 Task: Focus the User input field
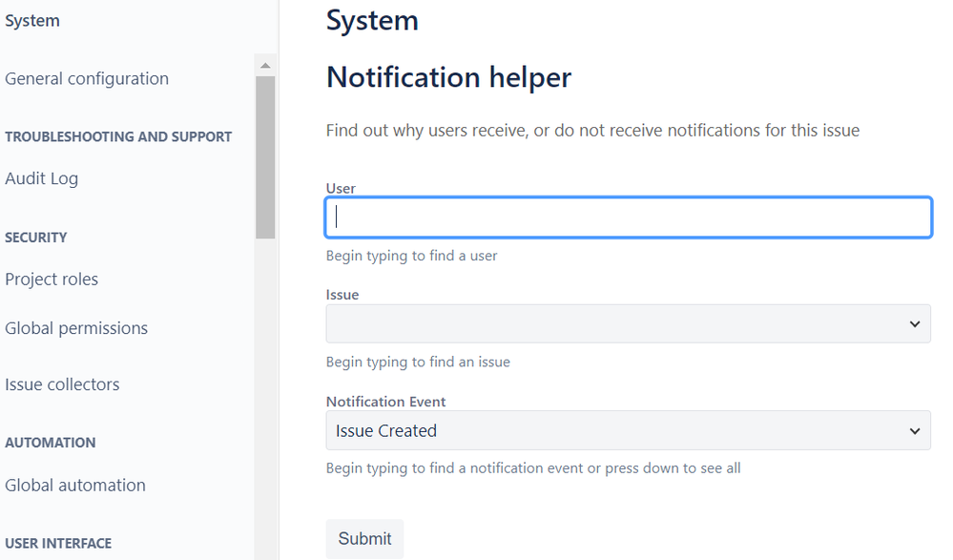[x=629, y=218]
